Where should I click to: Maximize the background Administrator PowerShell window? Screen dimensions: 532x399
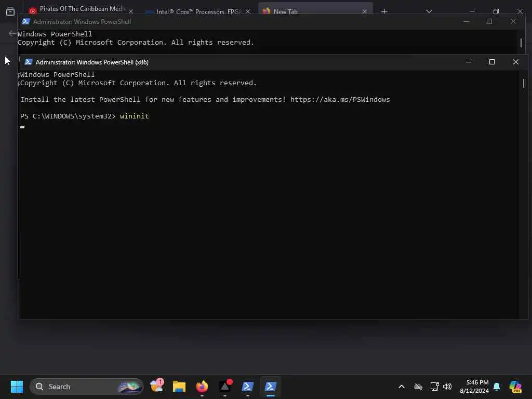pos(489,22)
